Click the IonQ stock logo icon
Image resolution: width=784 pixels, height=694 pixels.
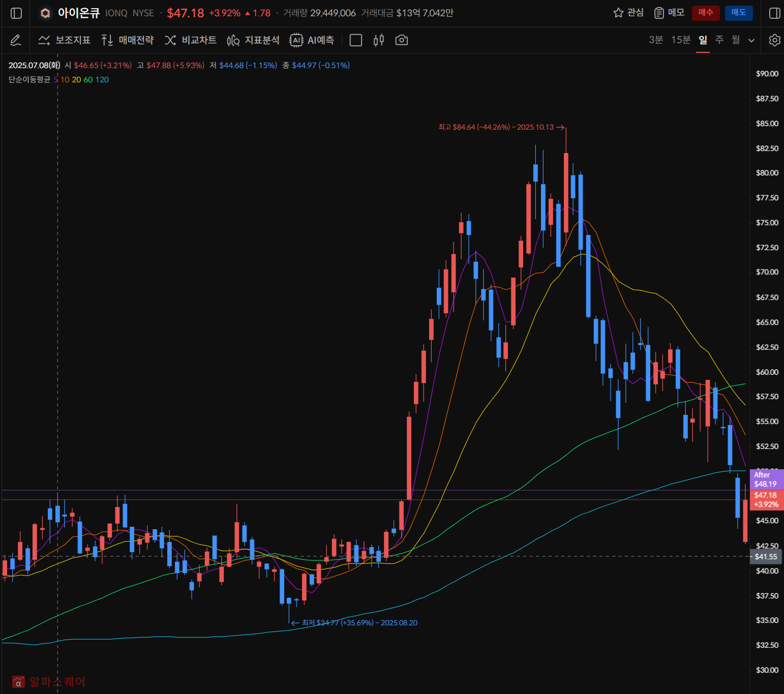click(45, 13)
